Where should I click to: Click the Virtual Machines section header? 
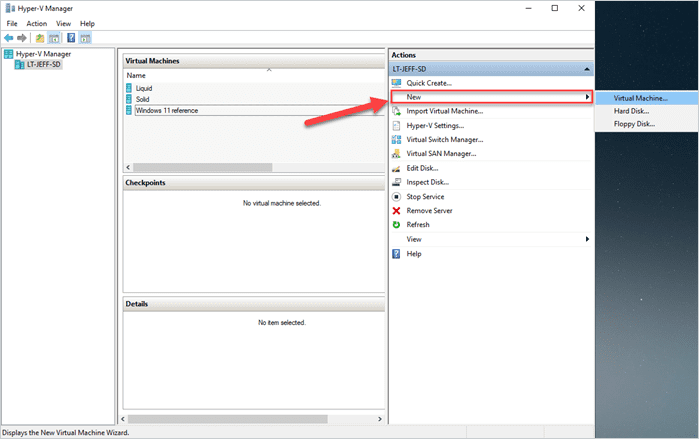click(254, 61)
